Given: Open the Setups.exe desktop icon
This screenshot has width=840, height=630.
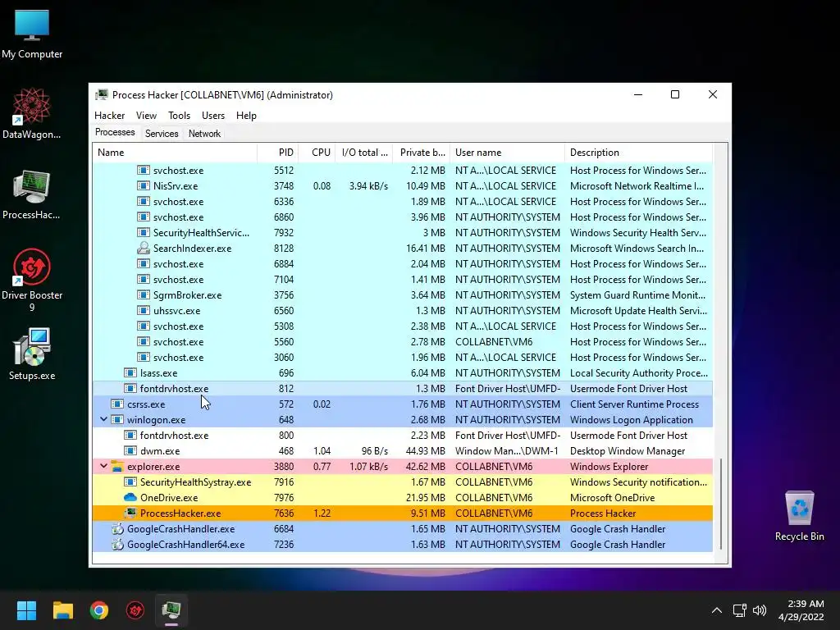Looking at the screenshot, I should (32, 354).
